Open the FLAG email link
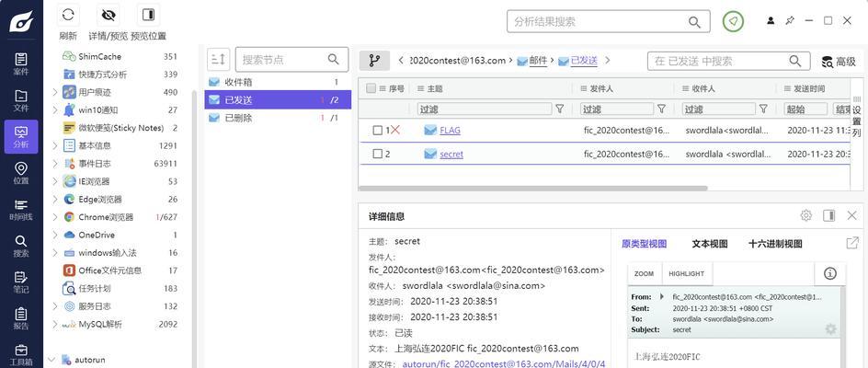The image size is (868, 368). pyautogui.click(x=450, y=131)
